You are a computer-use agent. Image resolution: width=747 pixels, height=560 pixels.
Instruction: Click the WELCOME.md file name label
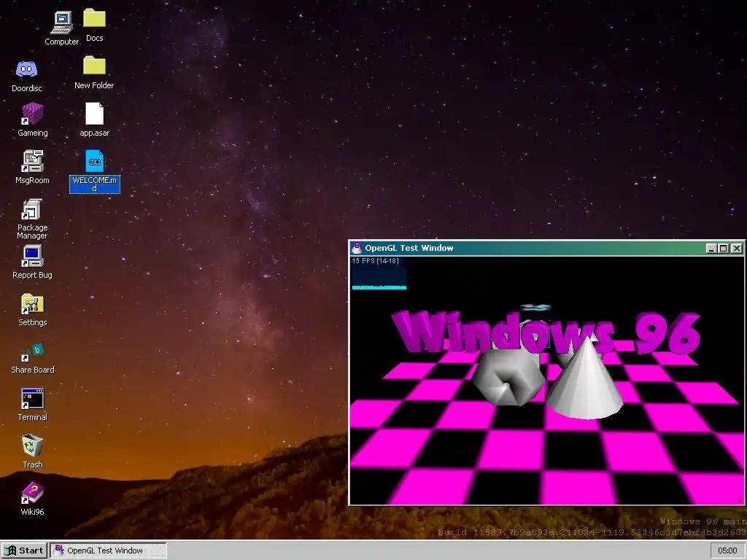coord(94,184)
